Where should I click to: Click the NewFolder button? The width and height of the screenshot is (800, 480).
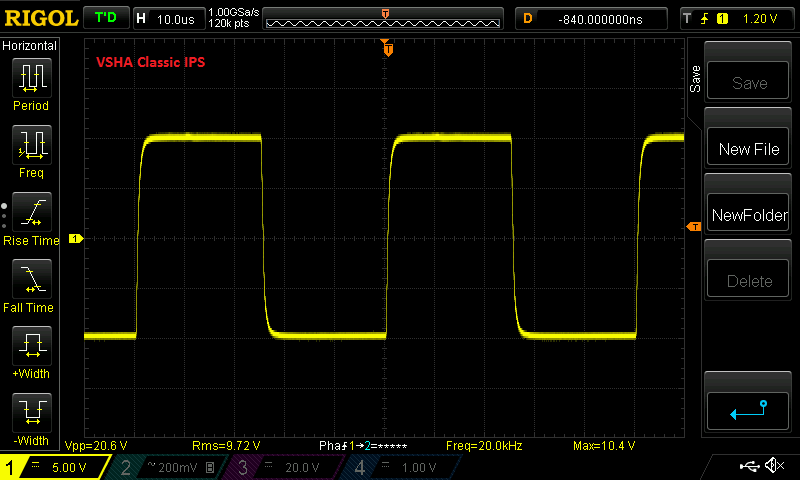(747, 213)
